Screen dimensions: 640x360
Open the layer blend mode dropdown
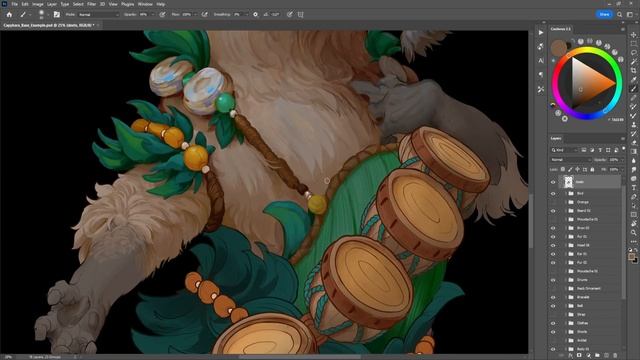(570, 160)
